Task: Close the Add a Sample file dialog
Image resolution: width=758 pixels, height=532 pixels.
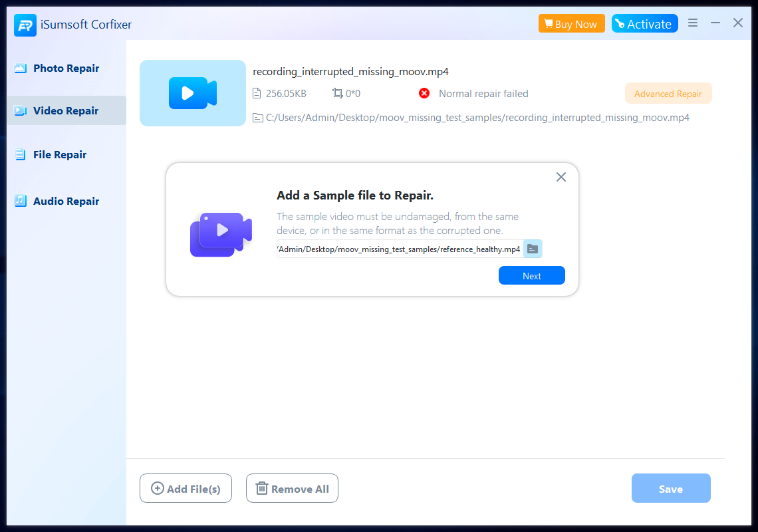Action: pyautogui.click(x=561, y=177)
